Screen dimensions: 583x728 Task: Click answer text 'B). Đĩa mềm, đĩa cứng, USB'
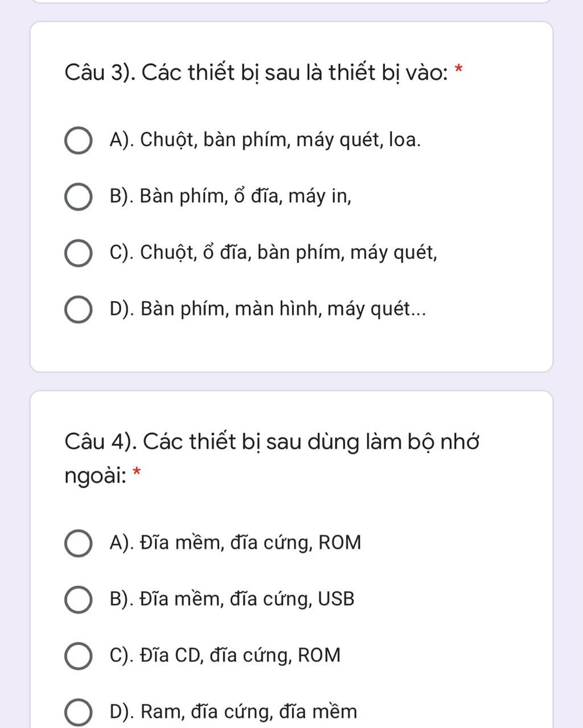tap(232, 599)
